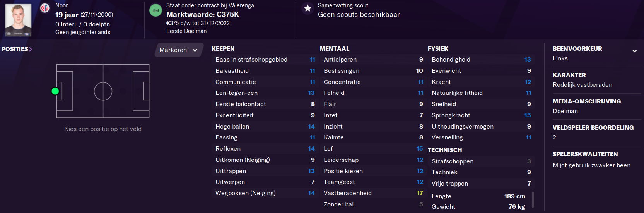
Task: Click the Spelerskwaliteiten heading
Action: pyautogui.click(x=585, y=154)
